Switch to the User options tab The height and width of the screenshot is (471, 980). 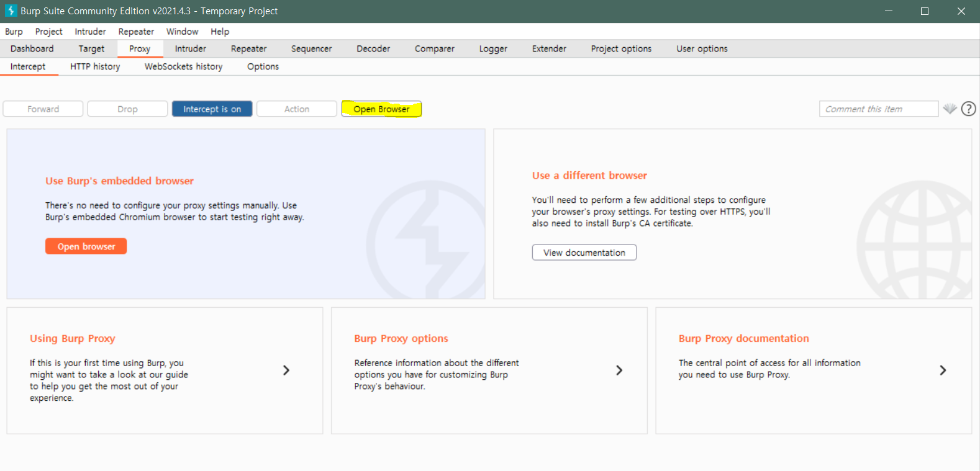[x=702, y=48]
